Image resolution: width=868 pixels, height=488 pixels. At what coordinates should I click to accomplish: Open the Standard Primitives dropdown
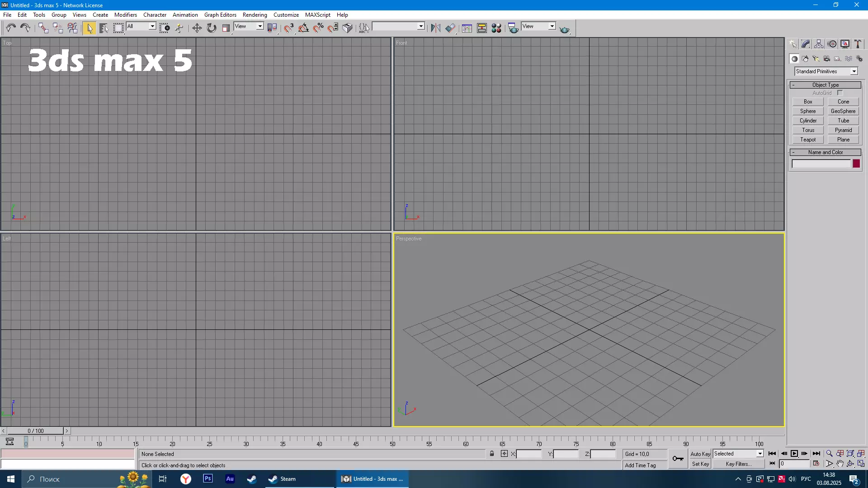[x=854, y=71]
